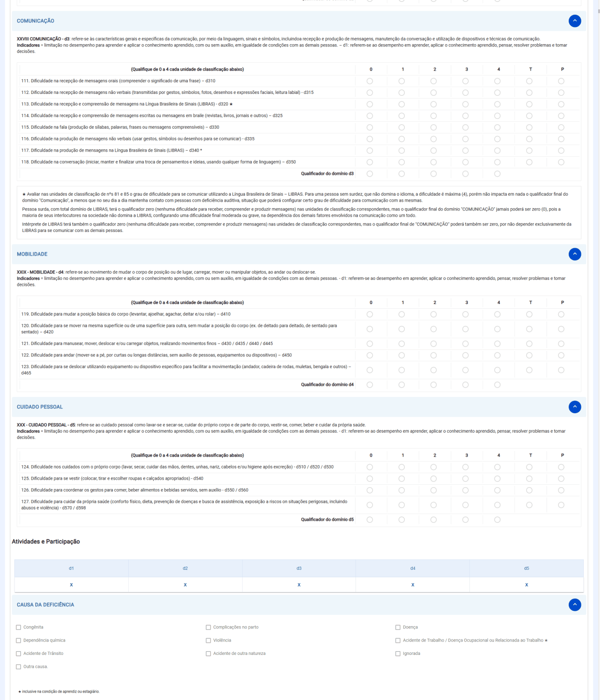Click the x value under column d4
The height and width of the screenshot is (700, 600).
tap(413, 585)
